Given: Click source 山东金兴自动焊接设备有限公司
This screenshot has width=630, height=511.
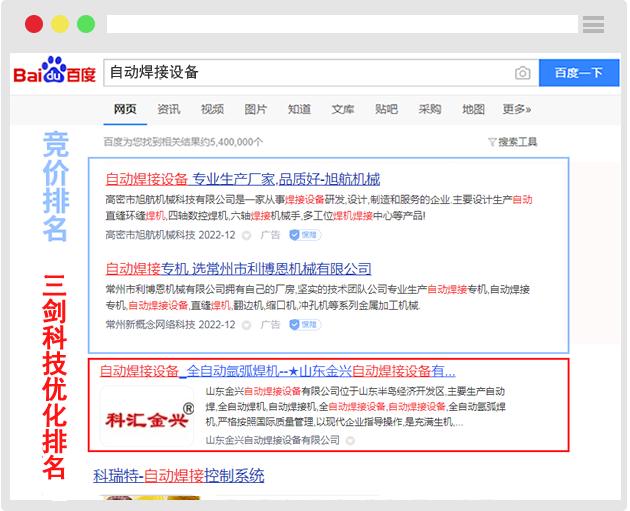Looking at the screenshot, I should (x=272, y=440).
